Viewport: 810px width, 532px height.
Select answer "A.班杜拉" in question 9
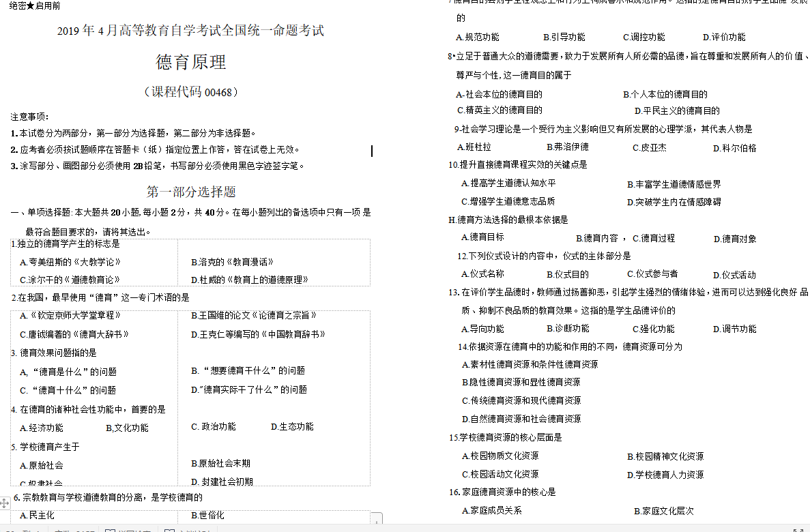click(x=474, y=147)
